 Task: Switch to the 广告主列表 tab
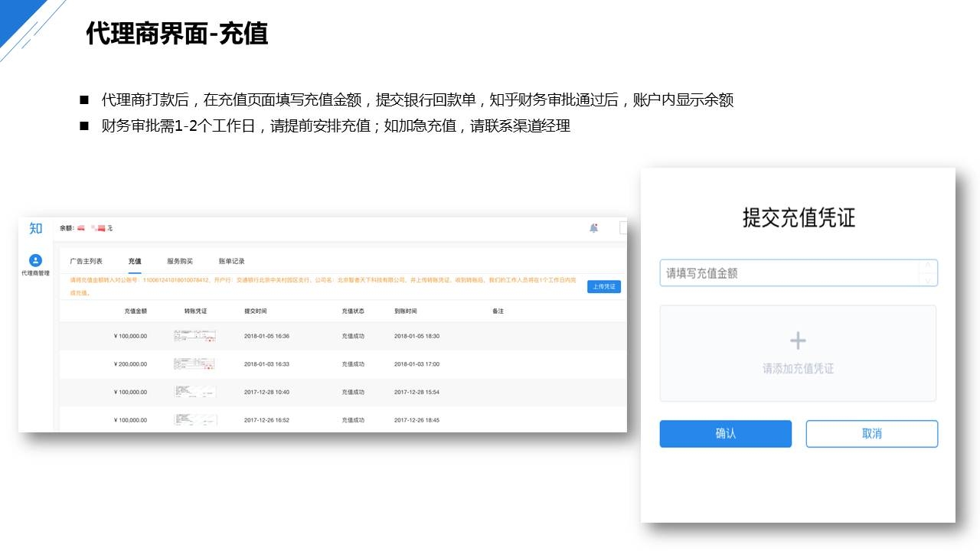[x=86, y=262]
